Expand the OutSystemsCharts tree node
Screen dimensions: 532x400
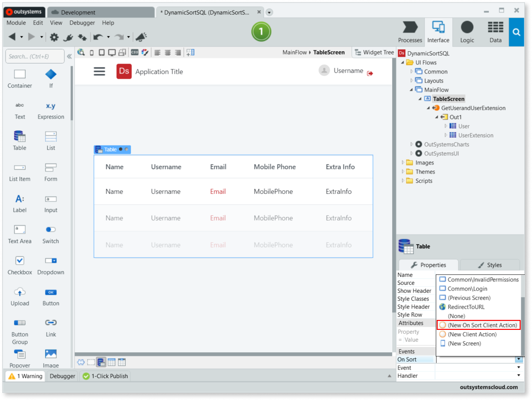click(412, 145)
